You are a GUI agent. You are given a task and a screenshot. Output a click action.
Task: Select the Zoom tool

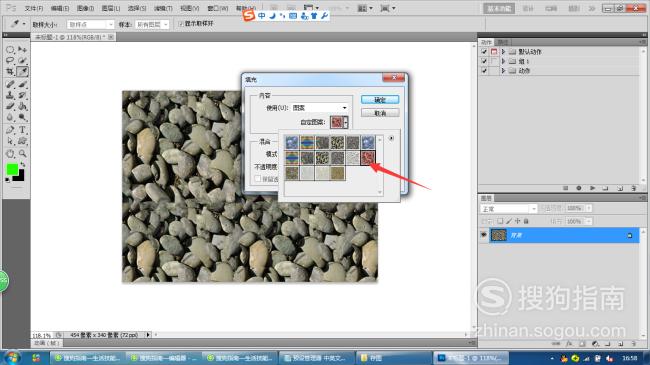coord(22,154)
